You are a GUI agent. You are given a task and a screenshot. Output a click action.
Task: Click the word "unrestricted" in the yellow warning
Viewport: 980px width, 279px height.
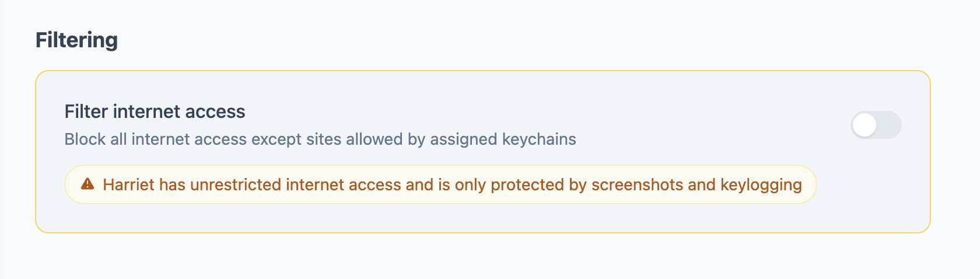click(x=236, y=184)
